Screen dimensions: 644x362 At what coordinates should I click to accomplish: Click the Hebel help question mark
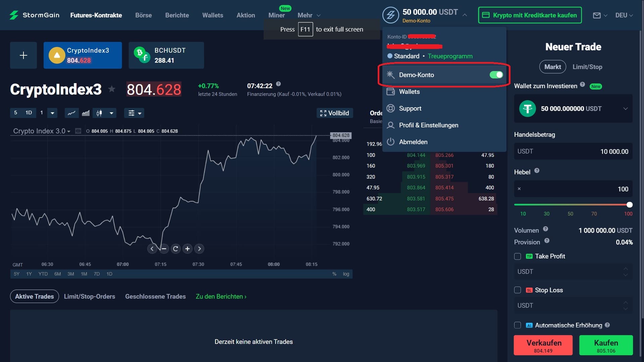[537, 171]
